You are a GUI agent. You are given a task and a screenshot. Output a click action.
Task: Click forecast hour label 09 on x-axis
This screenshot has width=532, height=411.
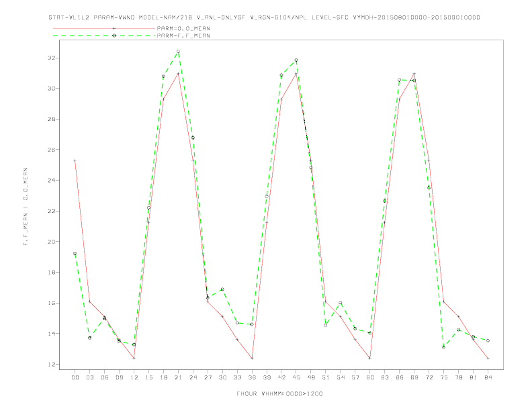click(119, 377)
